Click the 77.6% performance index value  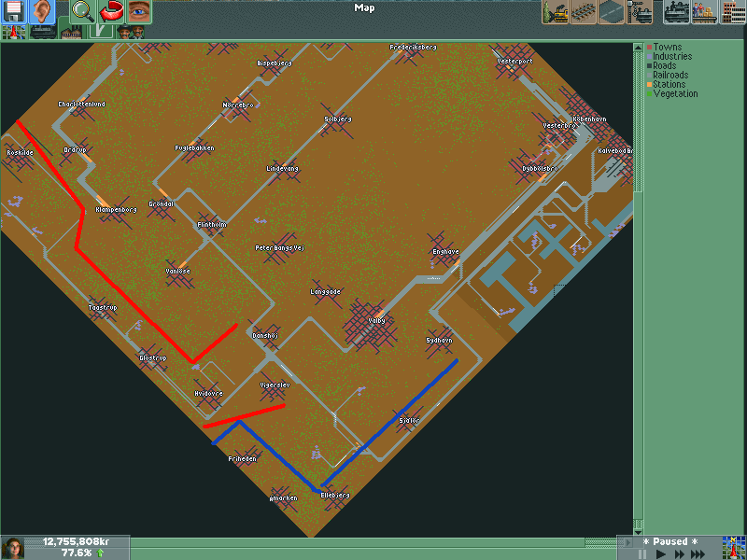point(77,553)
